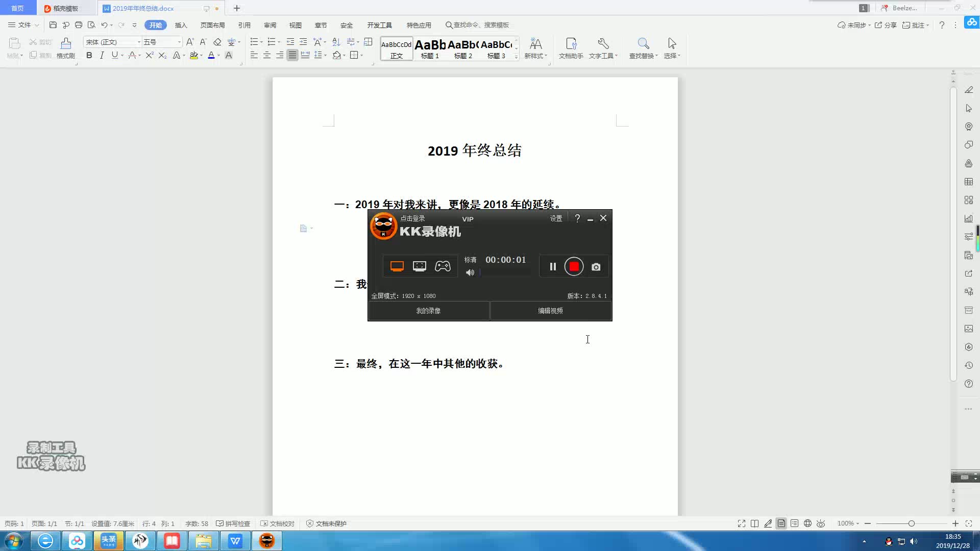Stop recording in KK recorder
This screenshot has height=551, width=980.
[x=574, y=266]
